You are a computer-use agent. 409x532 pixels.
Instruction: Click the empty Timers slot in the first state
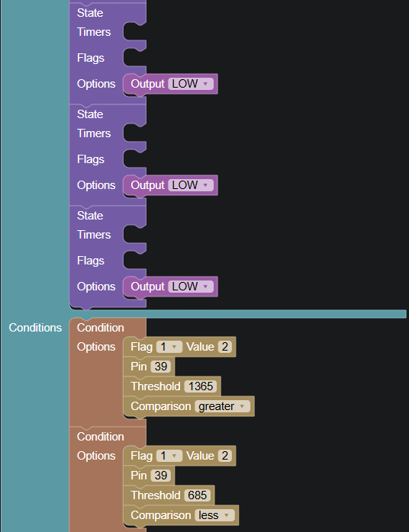pos(134,32)
